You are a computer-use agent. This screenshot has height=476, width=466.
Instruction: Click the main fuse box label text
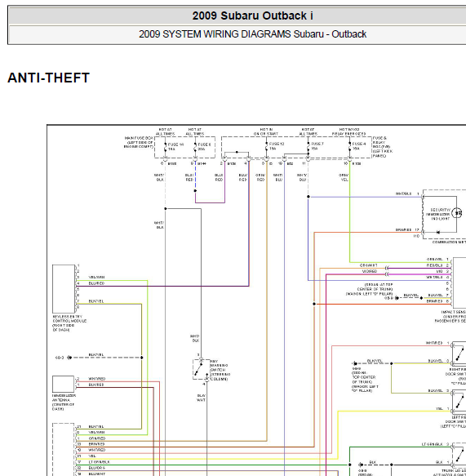pos(139,142)
